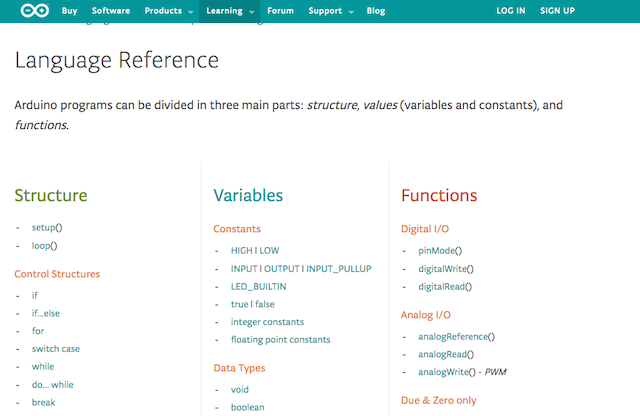The width and height of the screenshot is (640, 416).
Task: Open the analogRead() function link
Action: tap(446, 354)
